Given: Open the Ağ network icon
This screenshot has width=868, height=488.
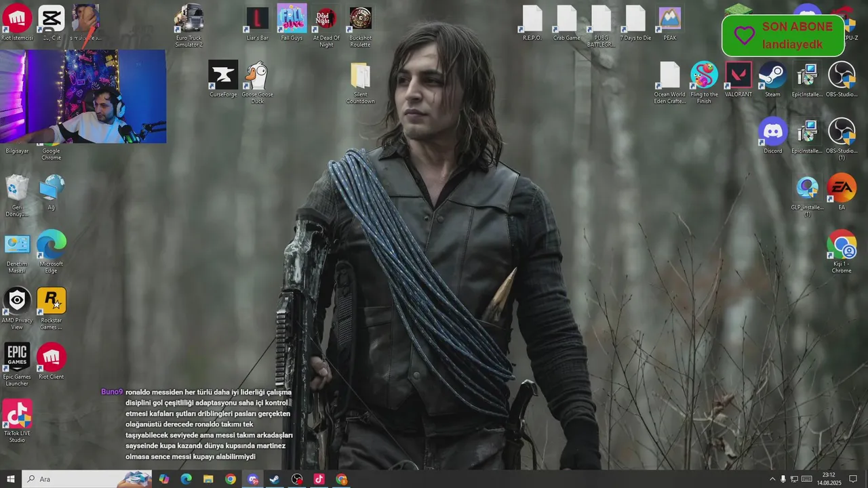Looking at the screenshot, I should click(x=51, y=192).
